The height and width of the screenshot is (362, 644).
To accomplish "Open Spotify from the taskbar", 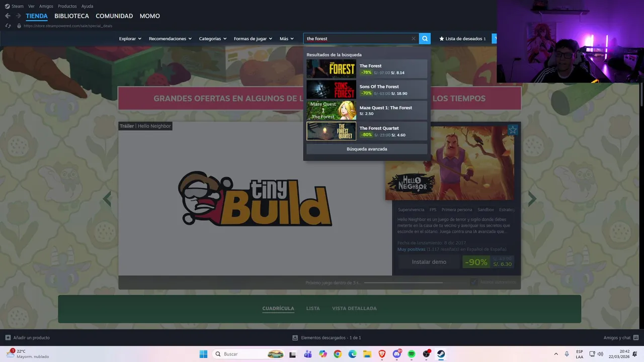I will (x=412, y=354).
